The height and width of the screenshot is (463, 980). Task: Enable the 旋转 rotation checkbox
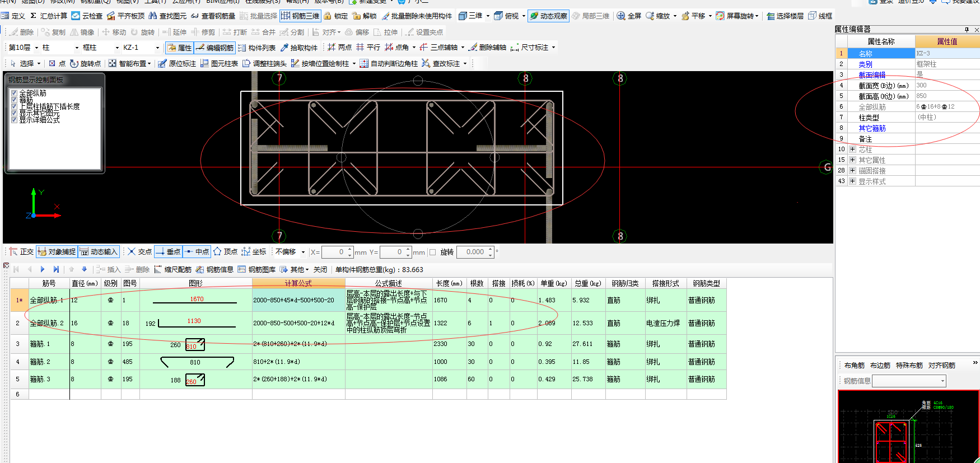pos(433,252)
